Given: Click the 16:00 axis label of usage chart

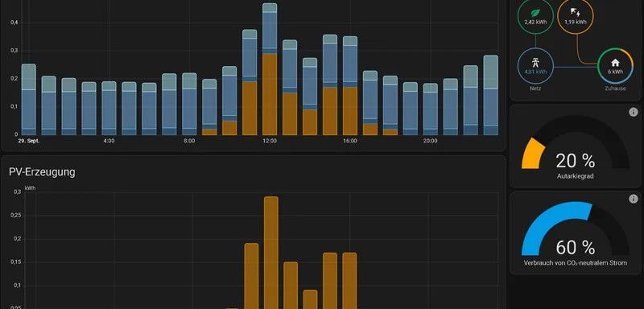Looking at the screenshot, I should point(350,141).
